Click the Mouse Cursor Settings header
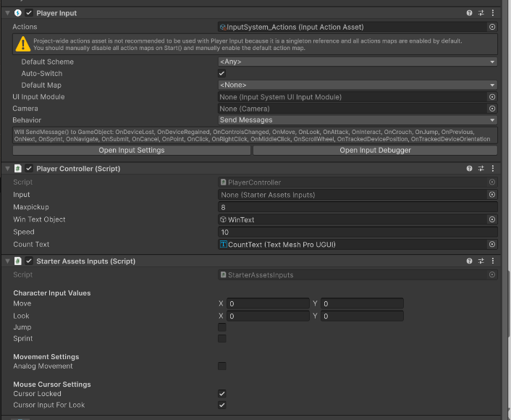 click(x=52, y=384)
